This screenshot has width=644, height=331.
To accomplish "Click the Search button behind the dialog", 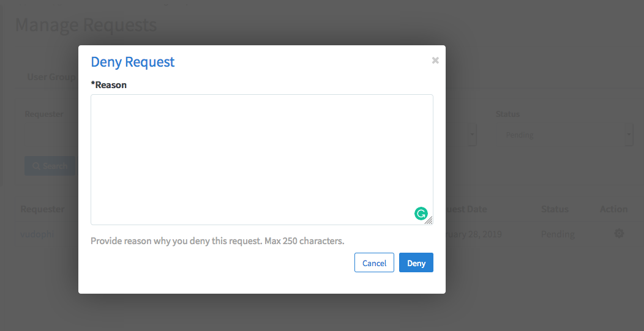I will point(50,166).
